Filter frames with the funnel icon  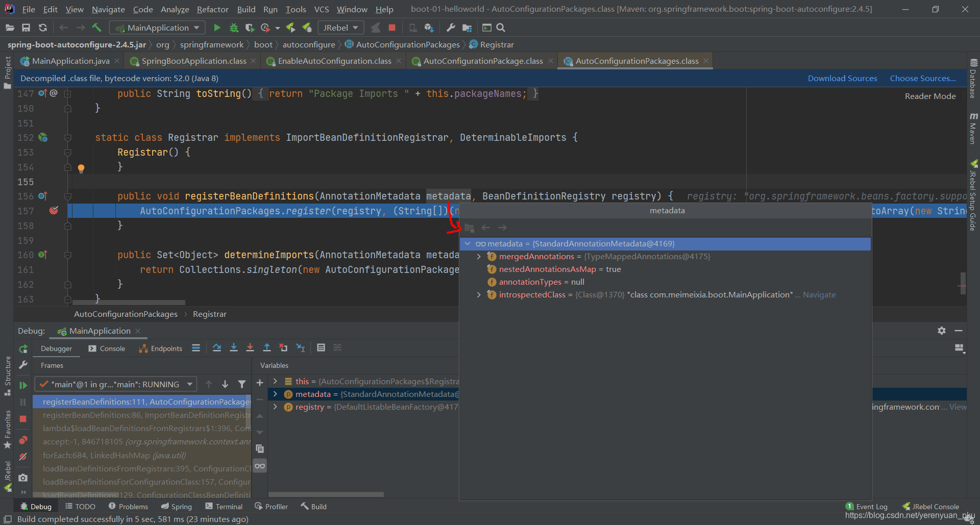click(242, 384)
